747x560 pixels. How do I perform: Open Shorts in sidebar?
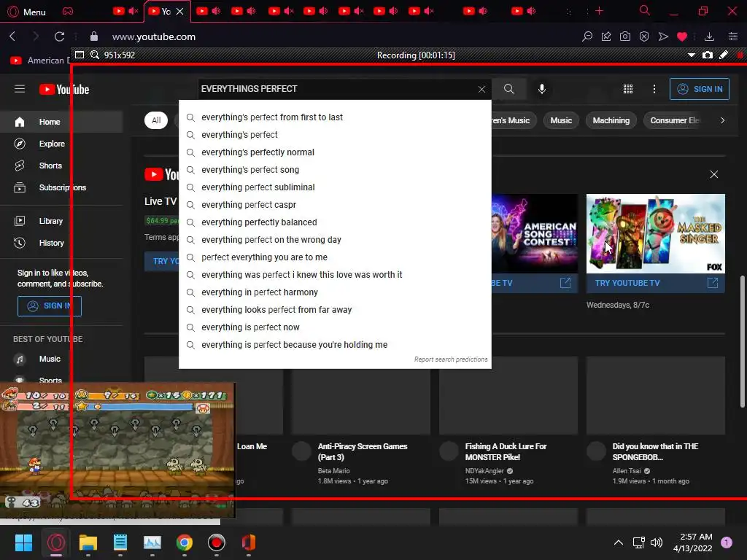click(61, 166)
